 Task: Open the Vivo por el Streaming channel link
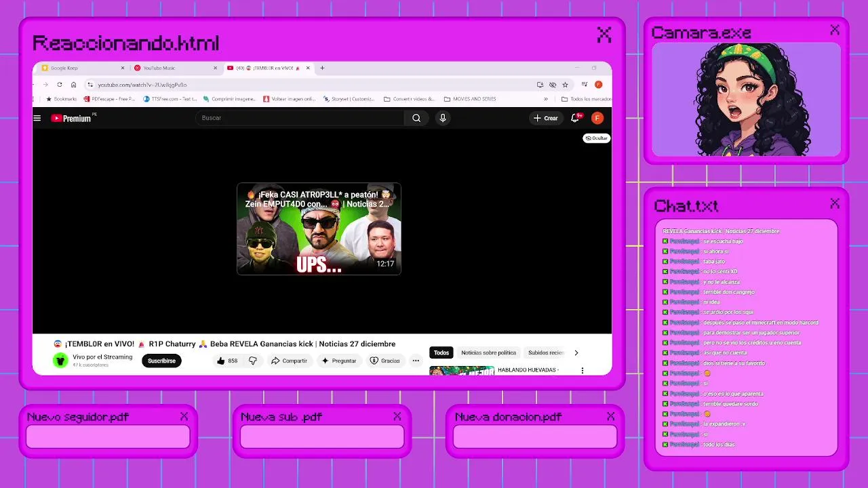coord(102,357)
